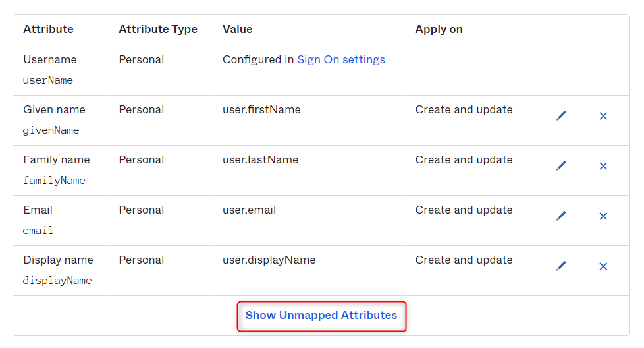Delete the Given name attribute mapping
Image resolution: width=644 pixels, height=348 pixels.
click(603, 116)
